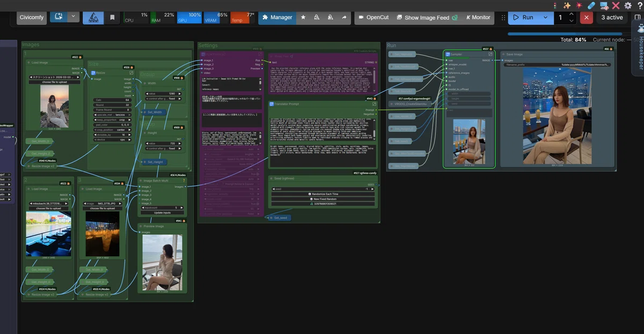Click the help question mark in Image Batch Multi
Image resolution: width=644 pixels, height=334 pixels.
coord(184,181)
